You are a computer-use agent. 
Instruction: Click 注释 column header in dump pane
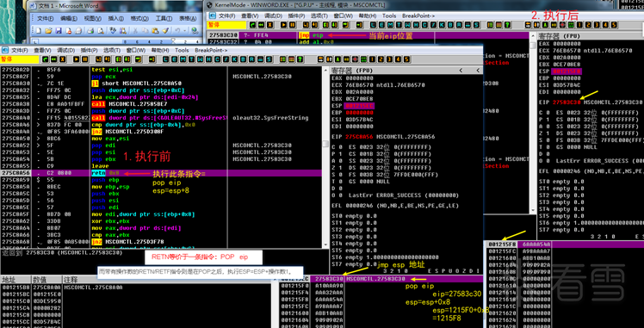166,280
